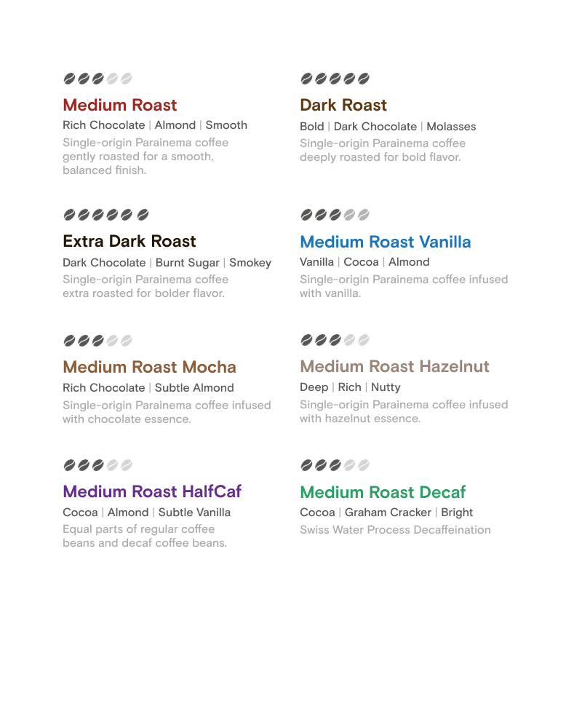Screen dimensions: 582x728
Task: Click the Molasses flavor note
Action: [x=451, y=127]
